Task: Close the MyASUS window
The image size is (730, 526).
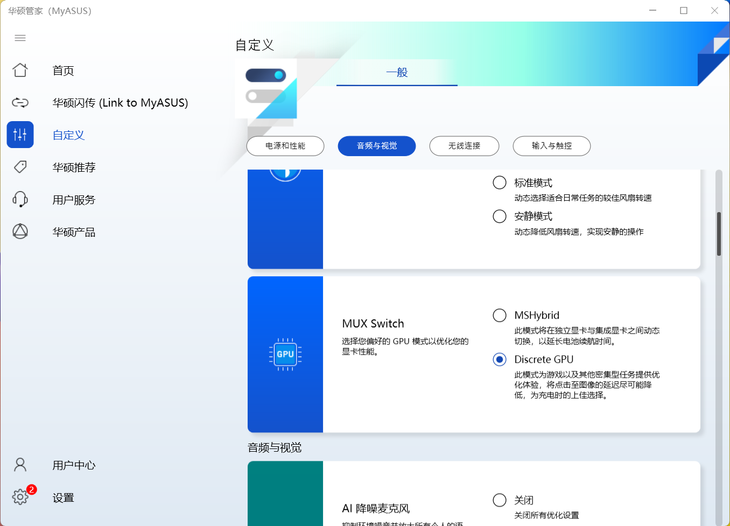Action: tap(714, 10)
